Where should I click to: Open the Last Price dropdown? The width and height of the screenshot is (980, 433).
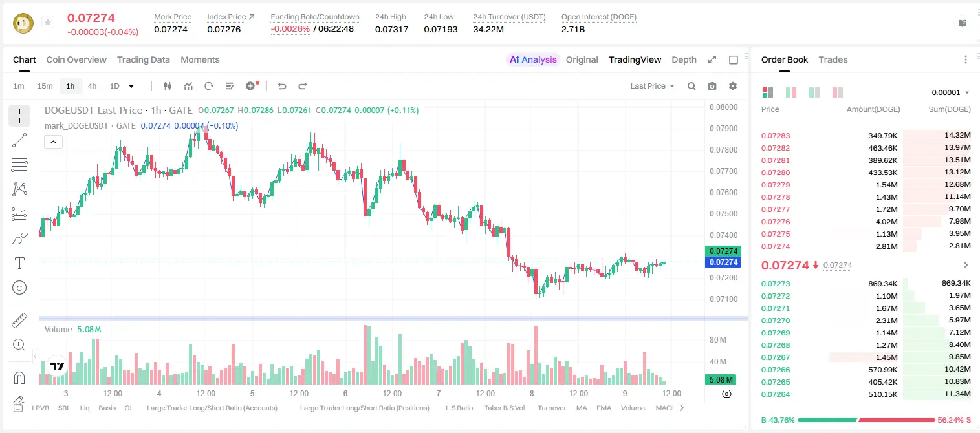coord(652,86)
